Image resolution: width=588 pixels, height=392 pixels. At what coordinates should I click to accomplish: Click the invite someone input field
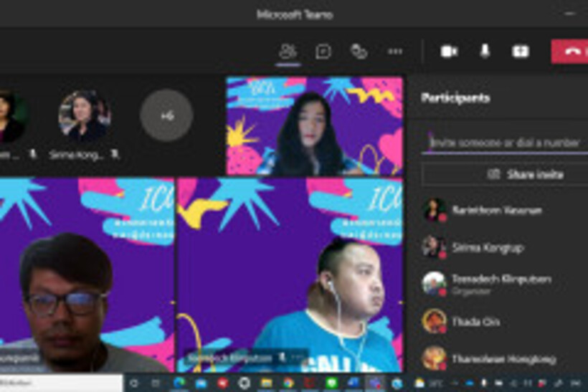pyautogui.click(x=504, y=143)
